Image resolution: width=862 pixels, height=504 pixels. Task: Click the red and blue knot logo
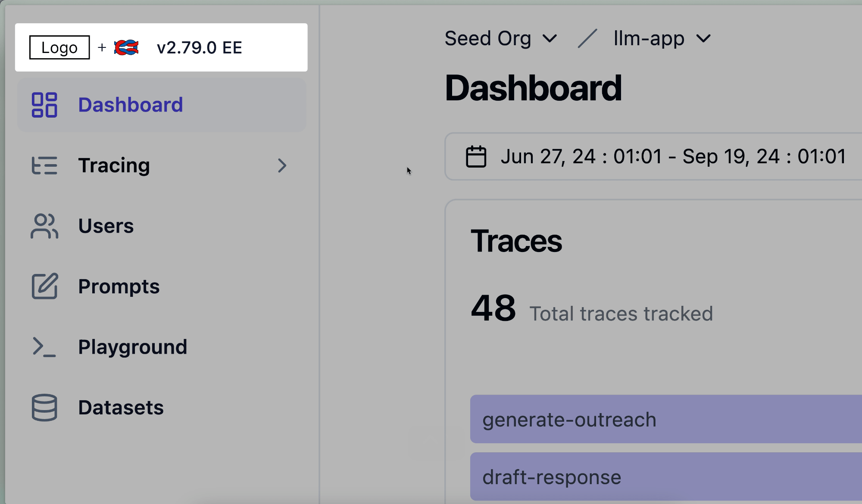click(126, 47)
